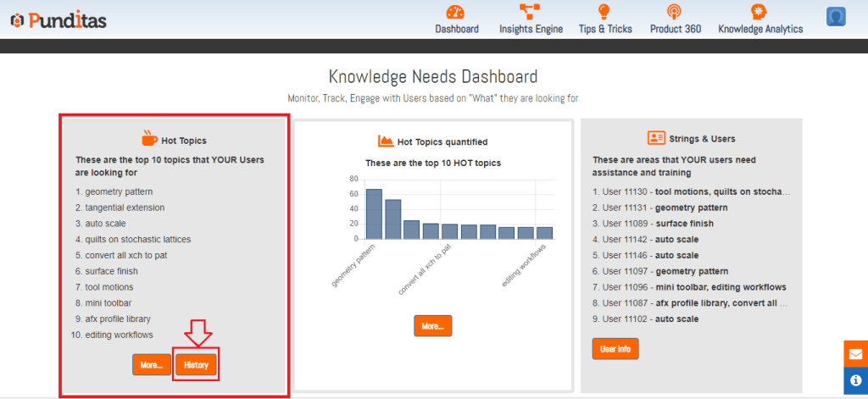
Task: Select the Dashboard menu label
Action: click(457, 29)
